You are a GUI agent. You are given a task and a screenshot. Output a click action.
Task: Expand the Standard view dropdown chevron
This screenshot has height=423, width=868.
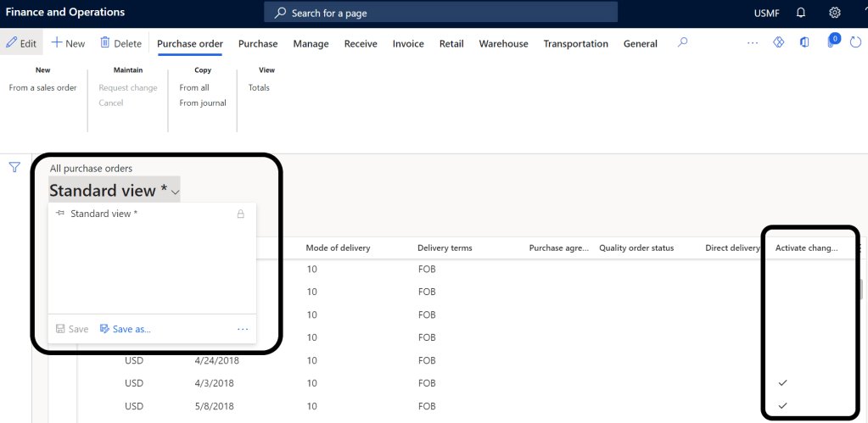coord(175,192)
